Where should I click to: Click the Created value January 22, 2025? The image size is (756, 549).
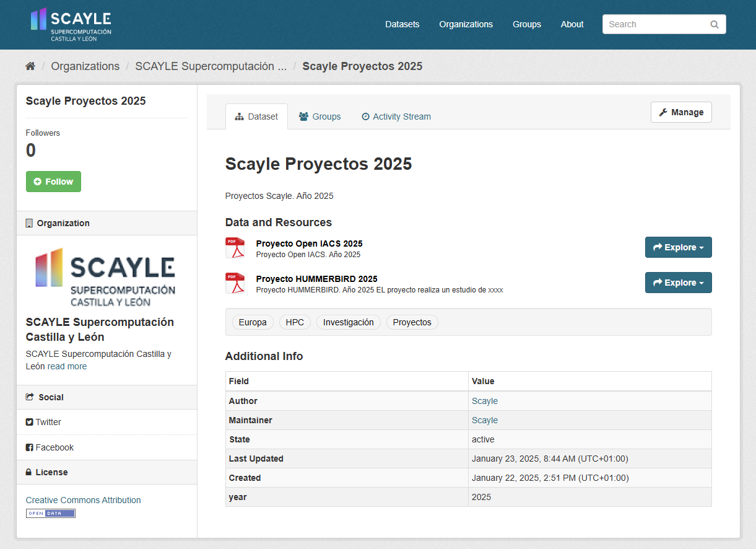tap(550, 478)
